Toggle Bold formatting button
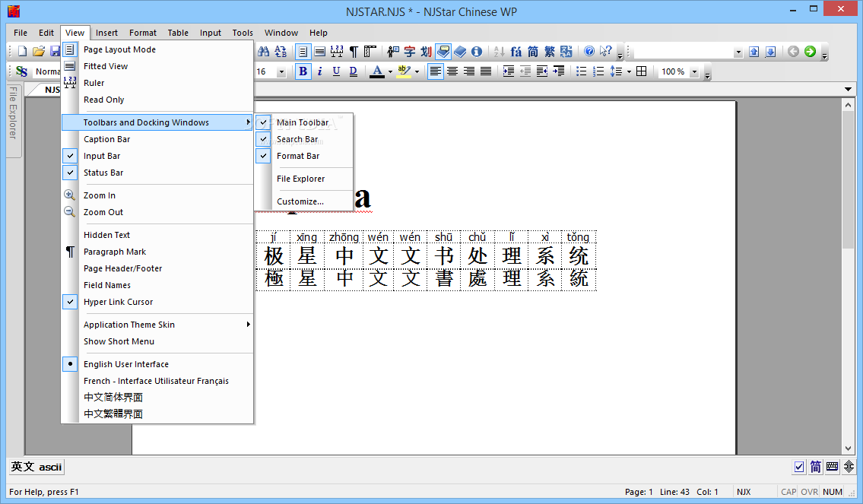The image size is (863, 504). click(303, 71)
